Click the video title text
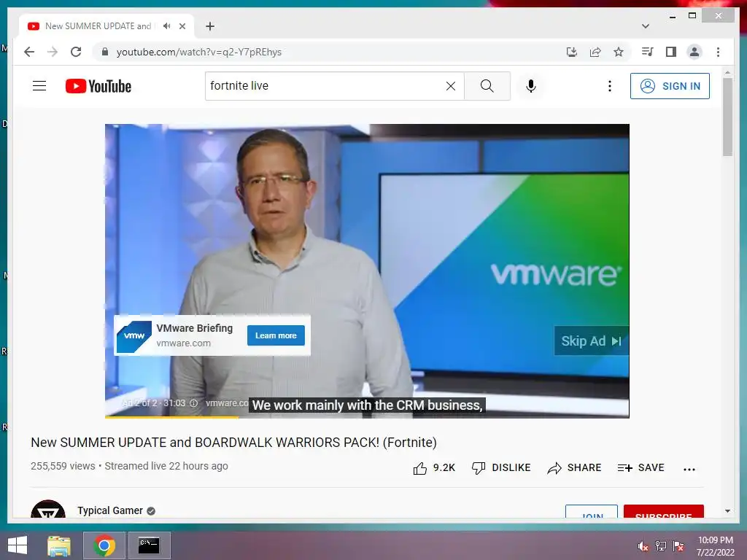The height and width of the screenshot is (560, 747). pyautogui.click(x=233, y=443)
